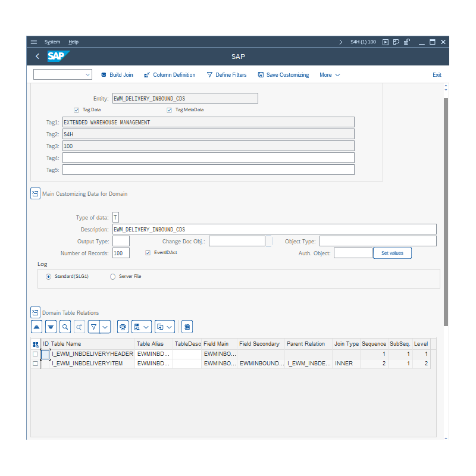Screen dimensions: 476x476
Task: Click the sort ascending icon in table toolbar
Action: point(37,327)
